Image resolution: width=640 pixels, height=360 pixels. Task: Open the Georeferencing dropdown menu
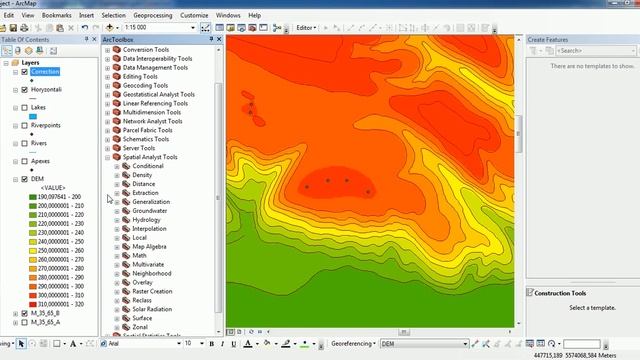coord(353,344)
